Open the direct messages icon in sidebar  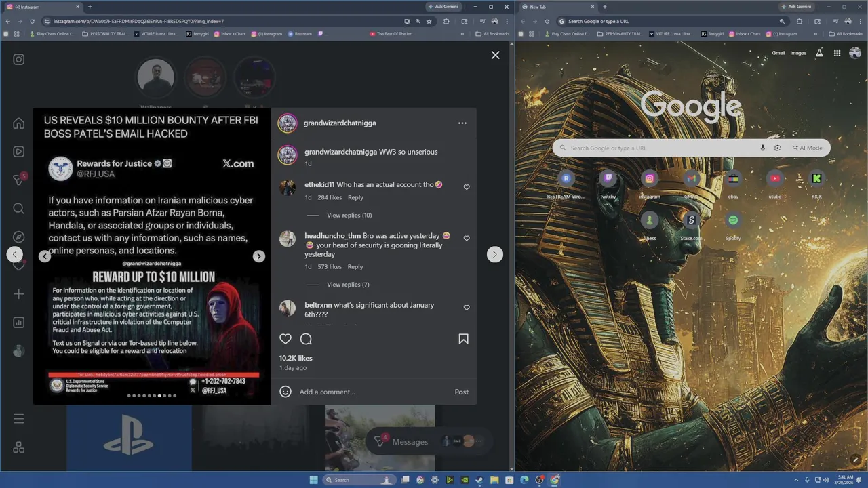pyautogui.click(x=19, y=180)
